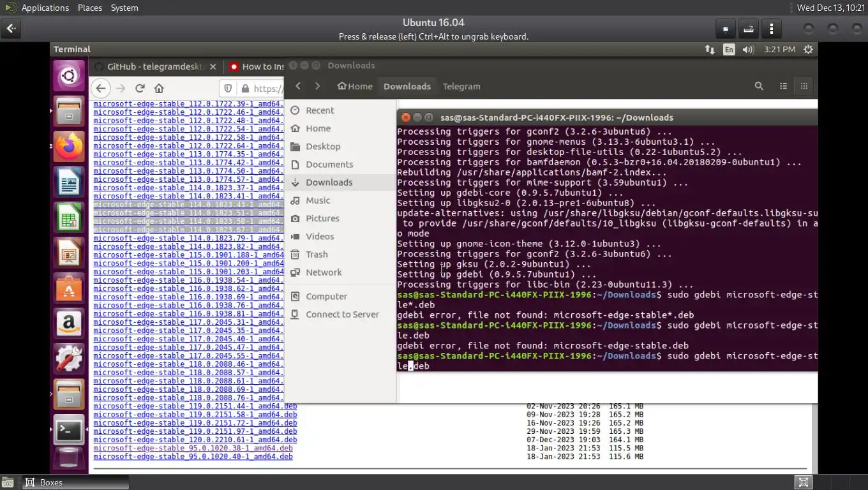This screenshot has height=490, width=868.
Task: Launch Firefox from the Ubuntu launcher
Action: (x=69, y=147)
